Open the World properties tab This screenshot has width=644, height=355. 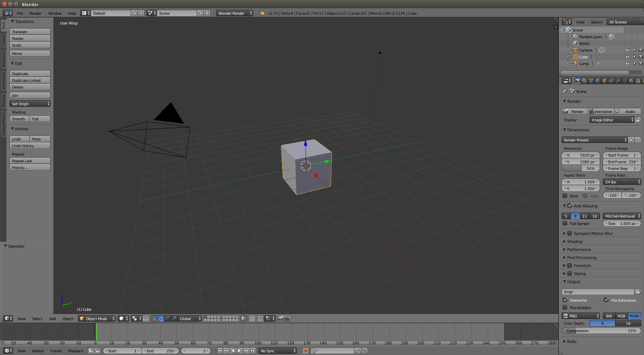tap(598, 80)
